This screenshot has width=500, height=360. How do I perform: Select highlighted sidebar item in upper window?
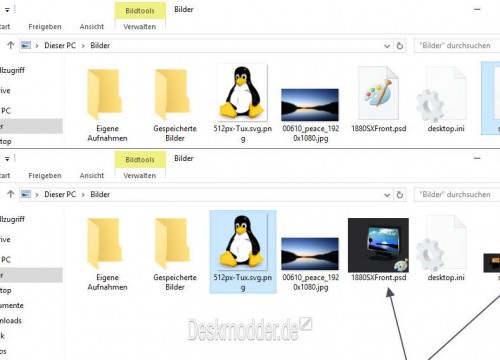[x=31, y=126]
